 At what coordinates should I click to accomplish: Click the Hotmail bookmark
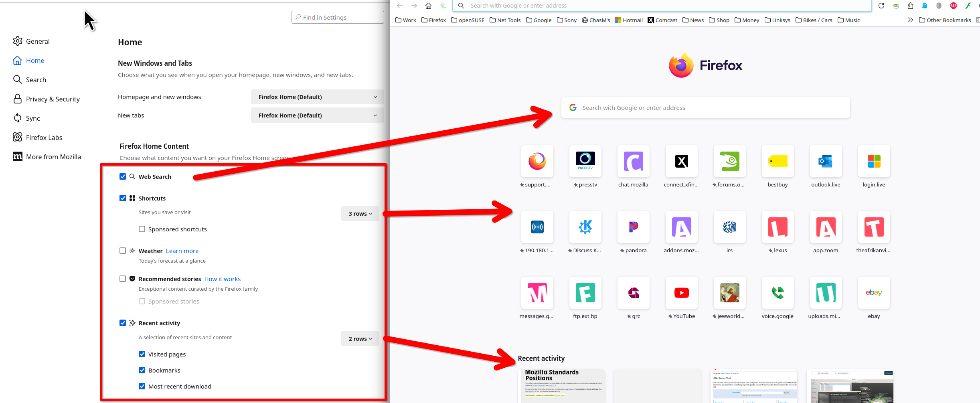click(x=629, y=20)
